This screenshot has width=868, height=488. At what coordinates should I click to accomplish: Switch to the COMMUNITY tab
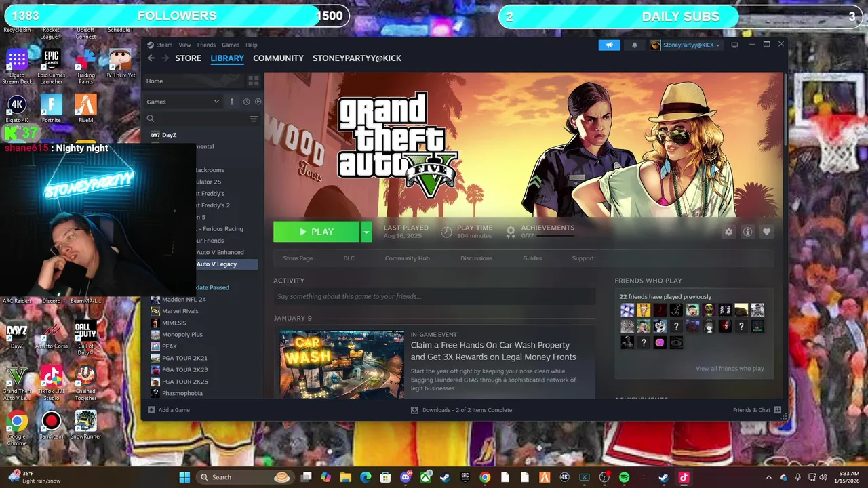tap(278, 58)
